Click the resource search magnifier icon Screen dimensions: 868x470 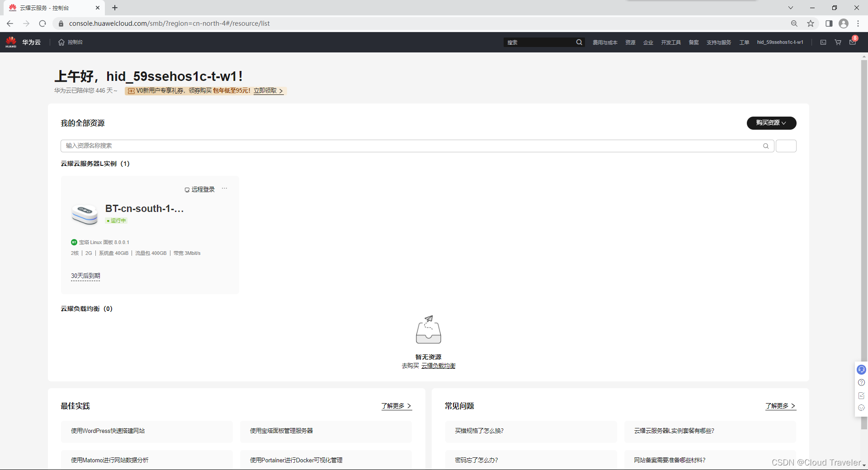tap(766, 146)
